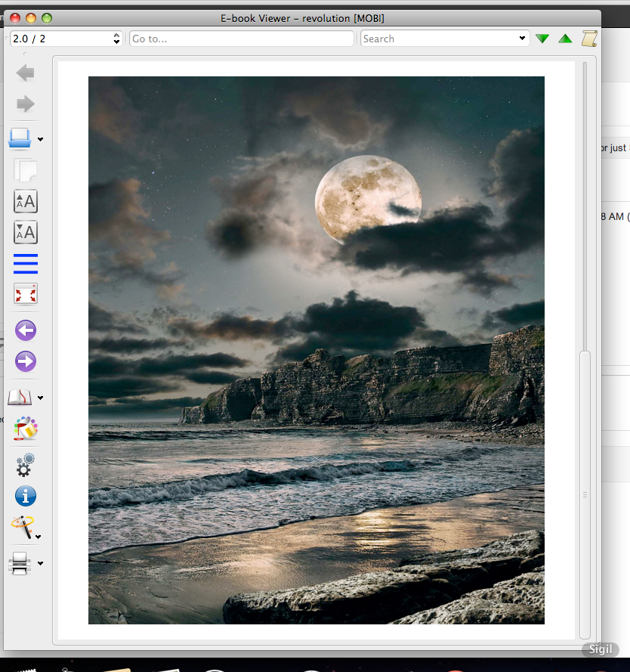Open the Print dropdown arrow
Screen dimensions: 630x672
tap(40, 564)
